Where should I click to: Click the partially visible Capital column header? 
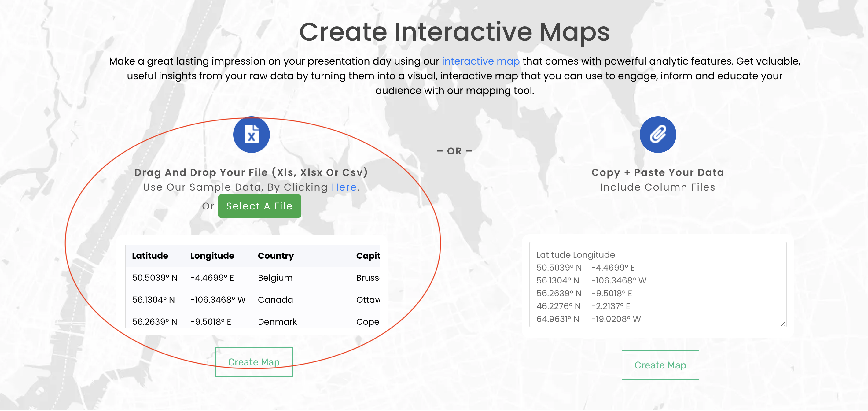point(368,256)
